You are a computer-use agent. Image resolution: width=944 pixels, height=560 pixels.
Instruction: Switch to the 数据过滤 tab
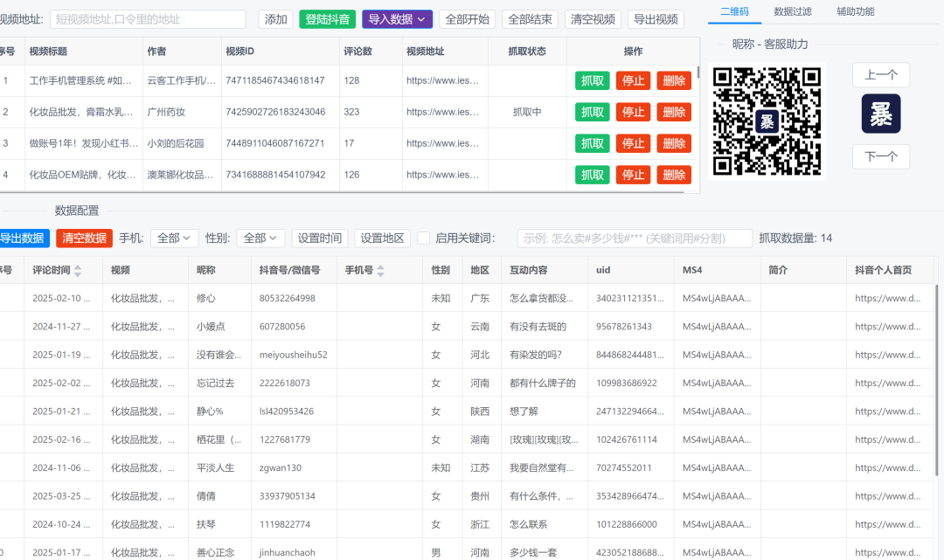(793, 11)
